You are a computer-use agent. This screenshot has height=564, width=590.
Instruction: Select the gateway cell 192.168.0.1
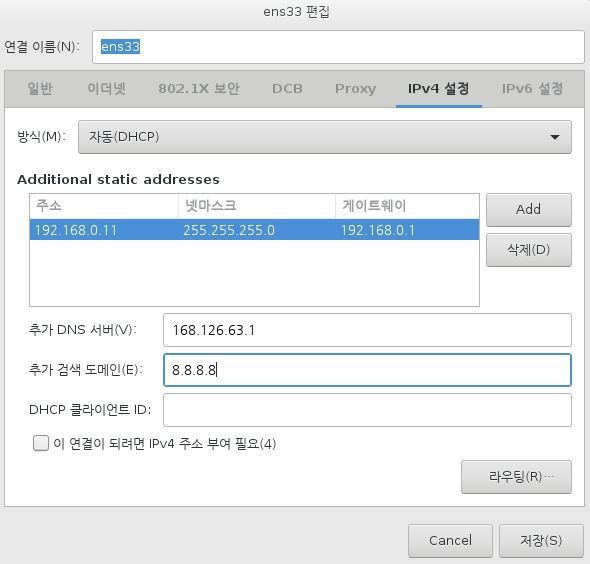tap(377, 230)
